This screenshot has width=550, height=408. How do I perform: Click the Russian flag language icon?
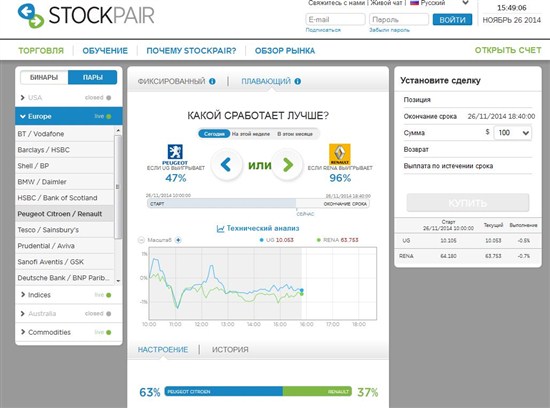415,3
